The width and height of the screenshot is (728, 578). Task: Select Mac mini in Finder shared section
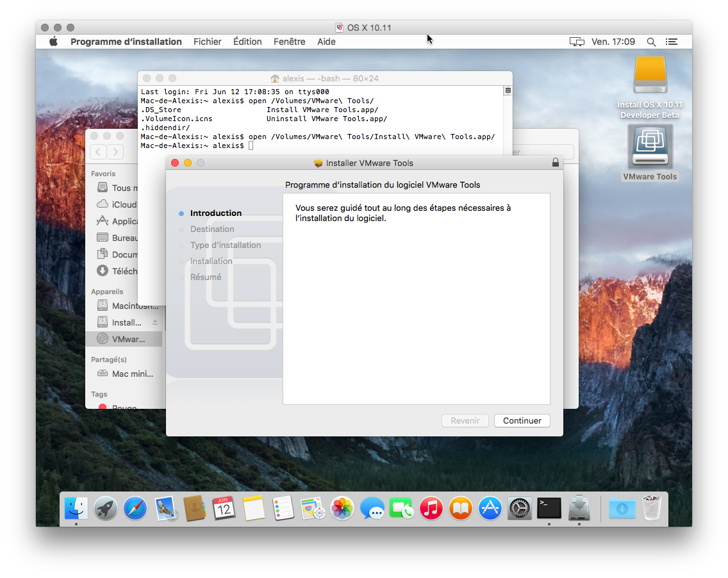pos(125,374)
